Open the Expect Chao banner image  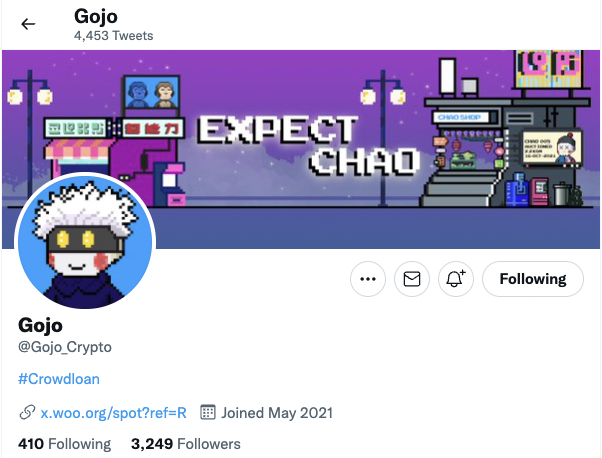pyautogui.click(x=301, y=149)
